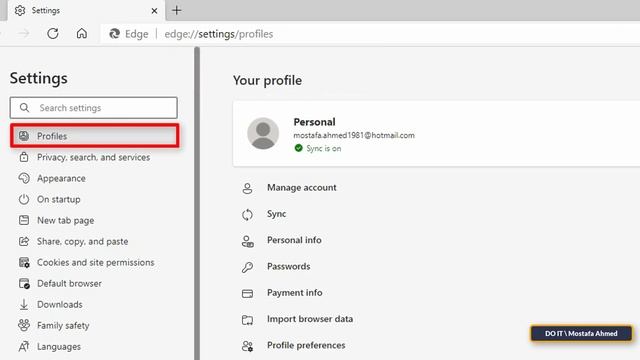Screen dimensions: 640x360
Task: Open Appearance settings
Action: pos(61,178)
